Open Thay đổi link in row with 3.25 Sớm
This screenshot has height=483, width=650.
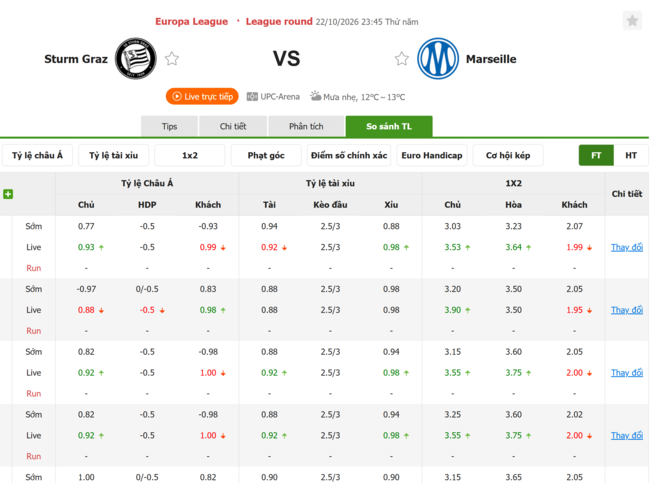click(627, 435)
